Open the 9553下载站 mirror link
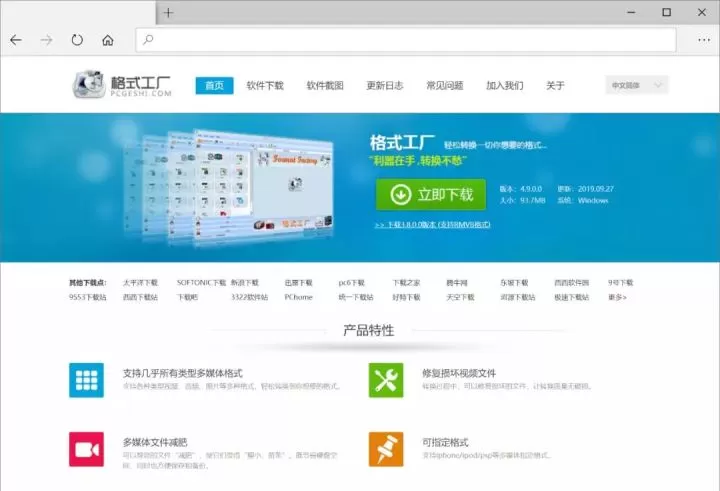Screen dimensions: 720x491 tap(88, 297)
